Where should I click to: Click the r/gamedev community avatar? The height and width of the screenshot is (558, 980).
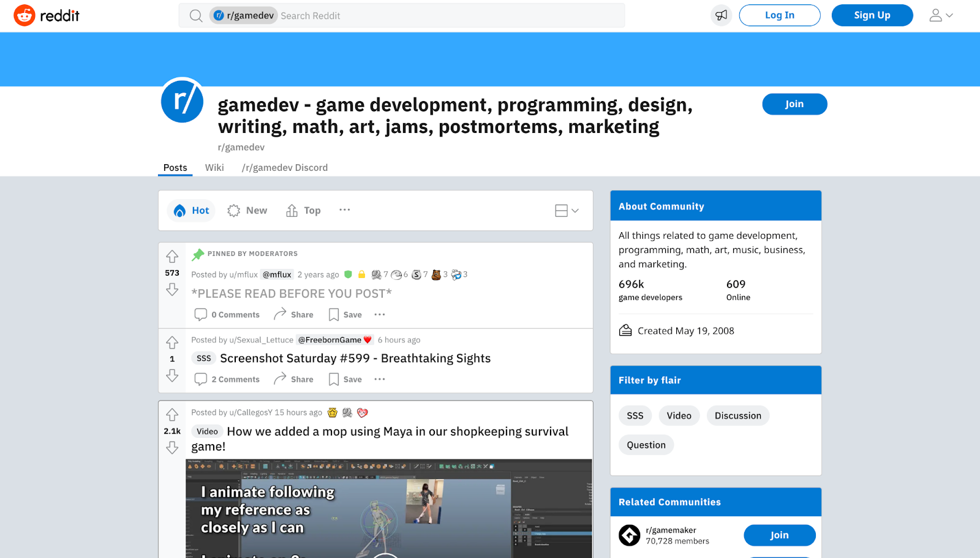(x=182, y=100)
